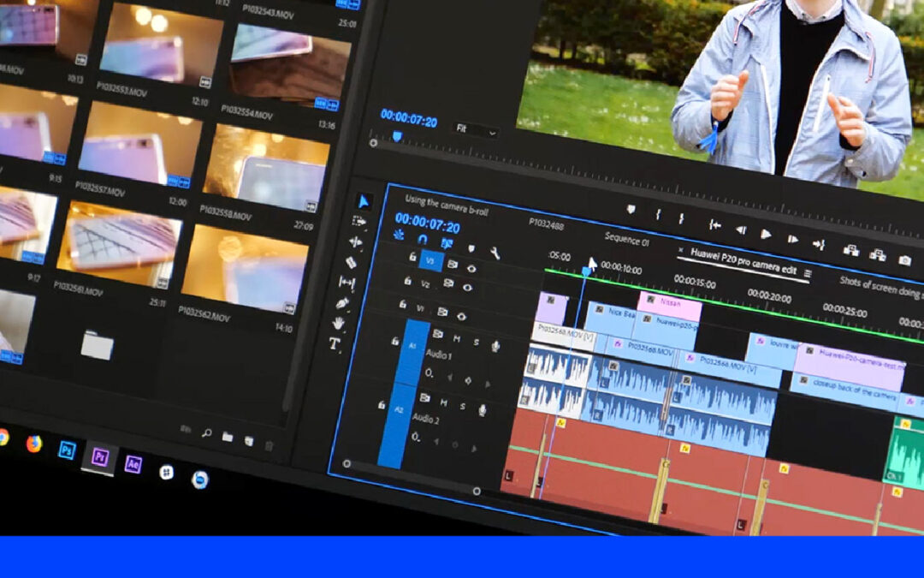Image resolution: width=924 pixels, height=578 pixels.
Task: Open the Huawei P20 pro camera edit panel menu
Action: [x=808, y=274]
